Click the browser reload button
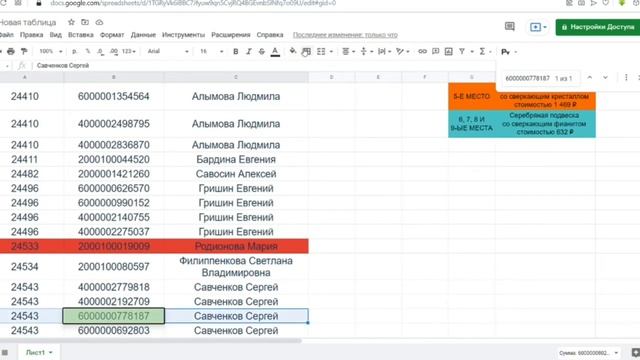 4,3
